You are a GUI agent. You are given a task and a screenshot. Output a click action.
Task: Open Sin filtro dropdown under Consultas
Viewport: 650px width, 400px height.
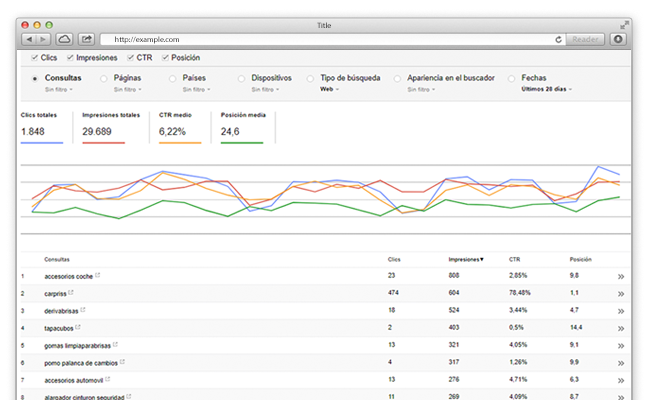[59, 90]
